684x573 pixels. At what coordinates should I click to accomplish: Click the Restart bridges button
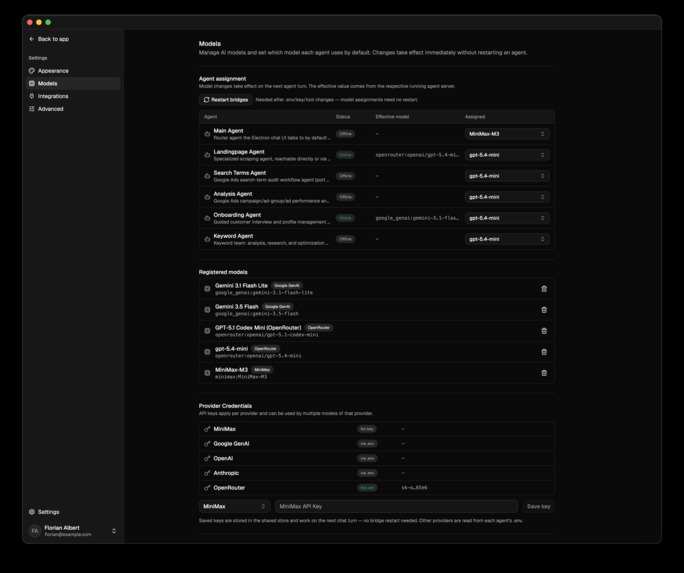[x=226, y=100]
